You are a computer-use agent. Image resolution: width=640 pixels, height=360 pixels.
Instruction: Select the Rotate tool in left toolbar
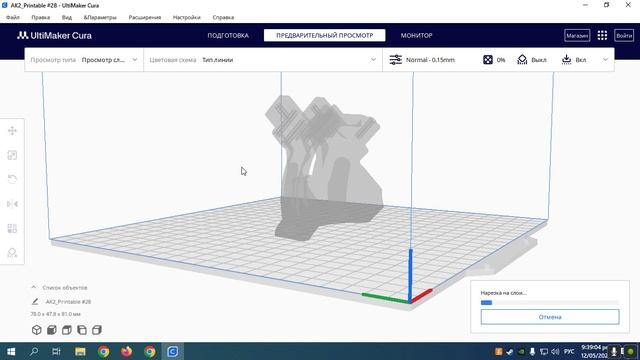pos(12,179)
